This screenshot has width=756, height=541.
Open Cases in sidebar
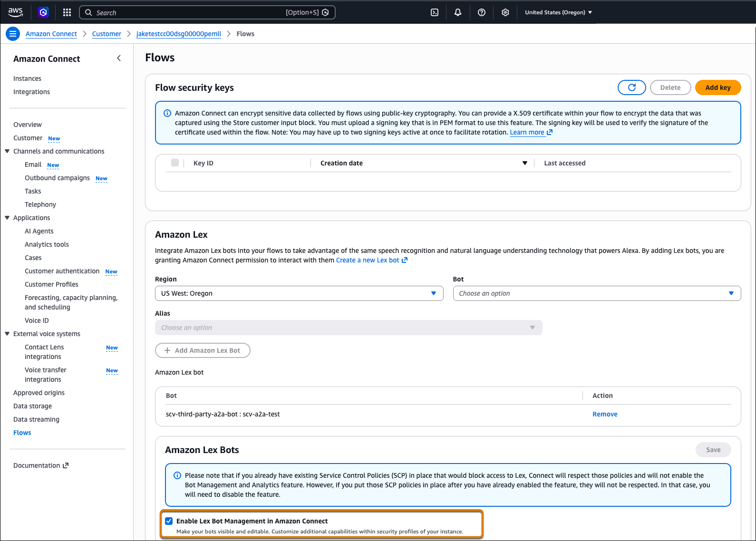pos(33,258)
